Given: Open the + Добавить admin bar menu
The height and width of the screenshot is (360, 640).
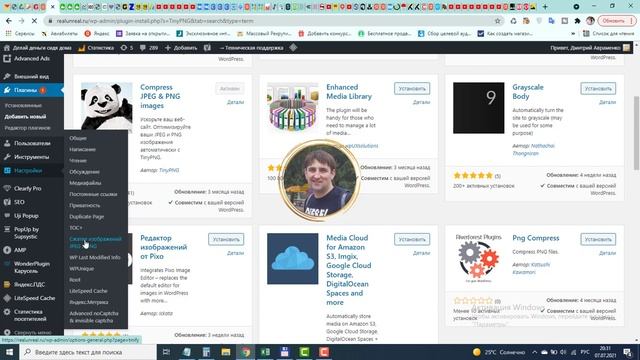Looking at the screenshot, I should pos(181,48).
